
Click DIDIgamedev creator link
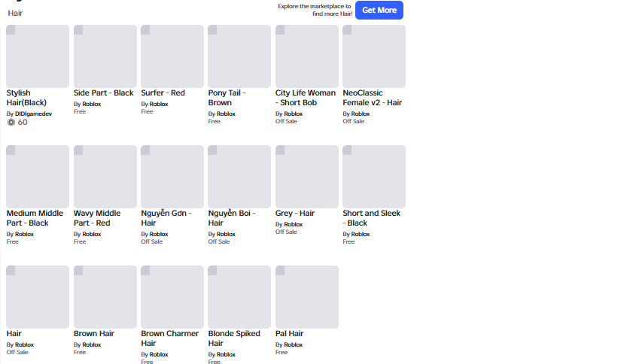[34, 114]
